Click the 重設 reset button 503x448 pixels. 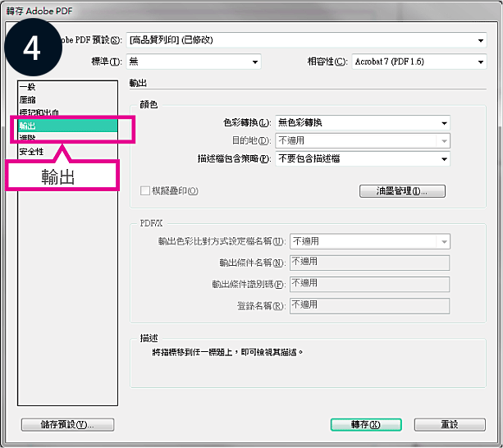(x=450, y=424)
